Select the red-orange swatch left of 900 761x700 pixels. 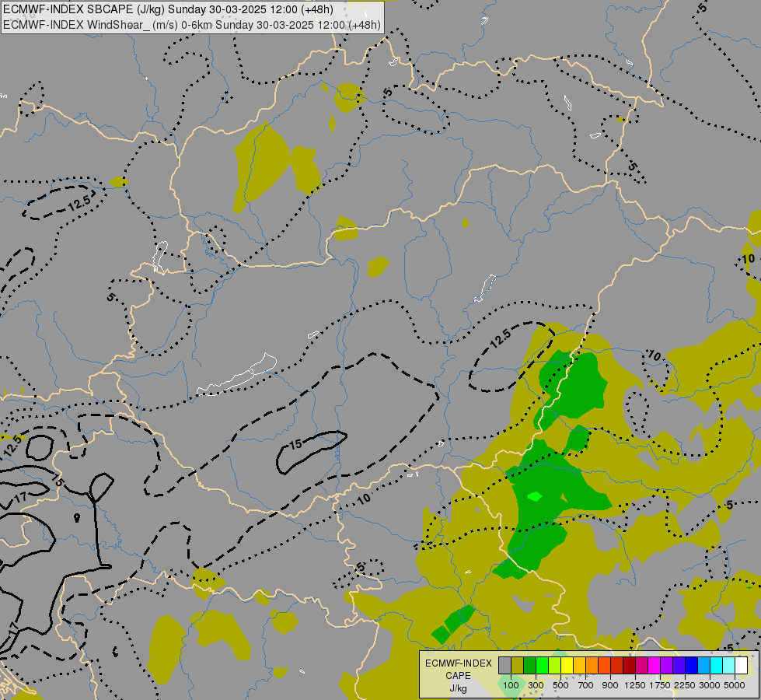(x=605, y=666)
